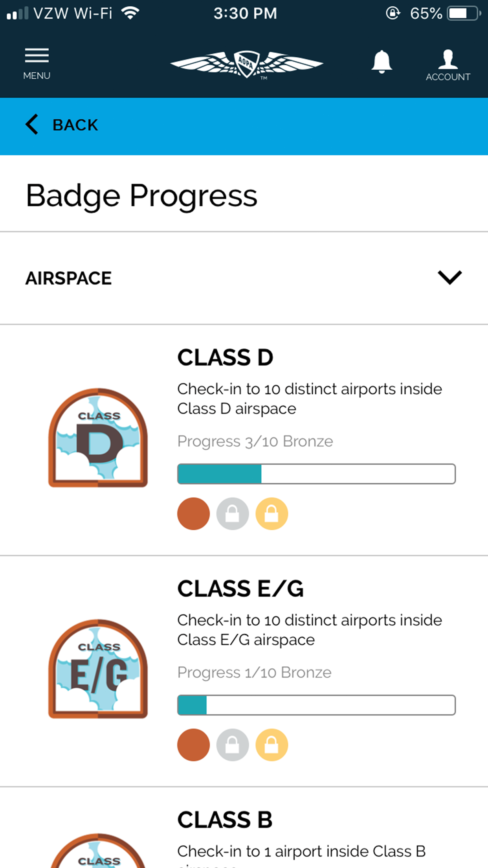This screenshot has width=488, height=868.
Task: Open the CLASS D badge title
Action: coord(225,357)
